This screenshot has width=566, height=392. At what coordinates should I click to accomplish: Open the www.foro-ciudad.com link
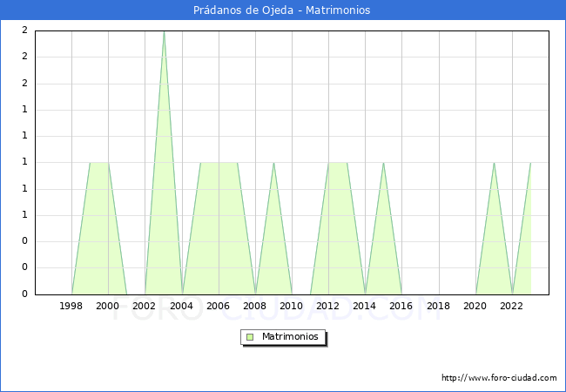pyautogui.click(x=499, y=378)
